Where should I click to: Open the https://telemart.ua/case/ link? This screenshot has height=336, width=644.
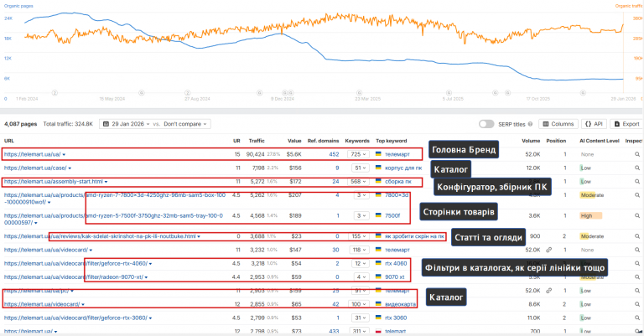click(x=35, y=168)
